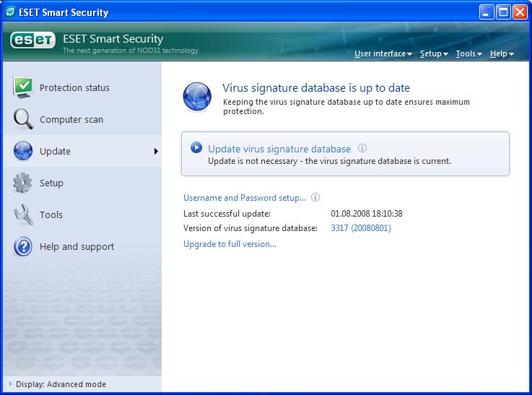
Task: Click the date value 01.08.2008 18:10:38
Action: [x=367, y=214]
